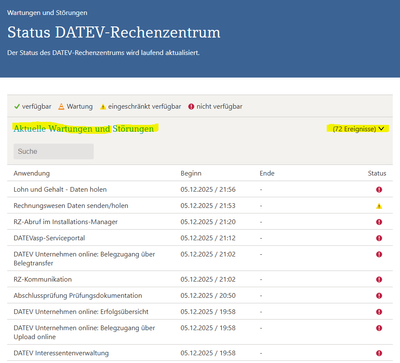The image size is (400, 363).
Task: Click the status icon for DATEV Interessentenverwaltung
Action: pyautogui.click(x=379, y=353)
